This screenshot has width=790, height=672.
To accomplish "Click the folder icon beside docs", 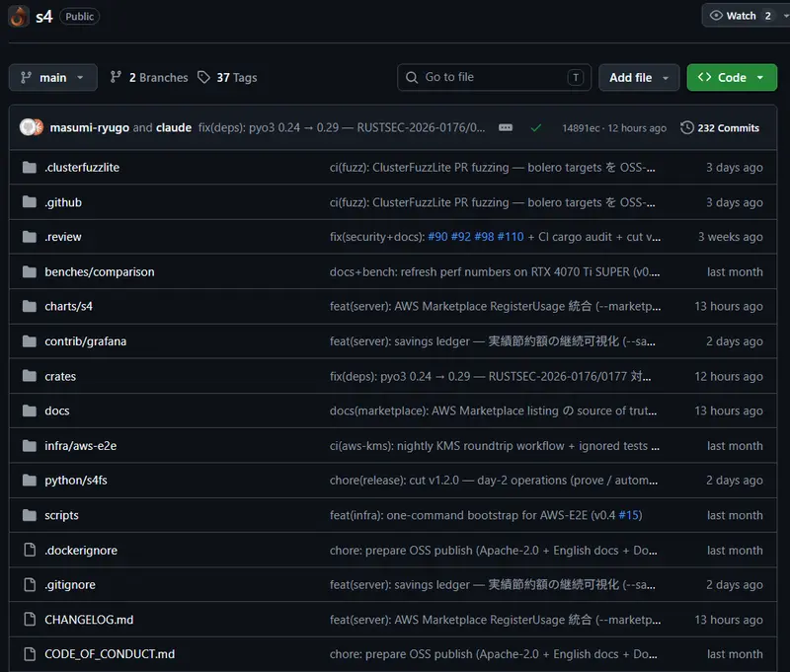I will pyautogui.click(x=30, y=411).
